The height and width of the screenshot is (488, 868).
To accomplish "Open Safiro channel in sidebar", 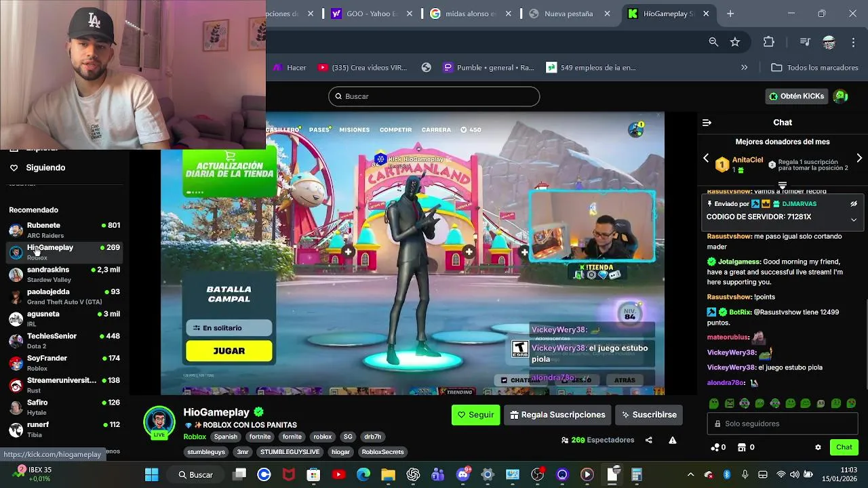I will point(64,407).
